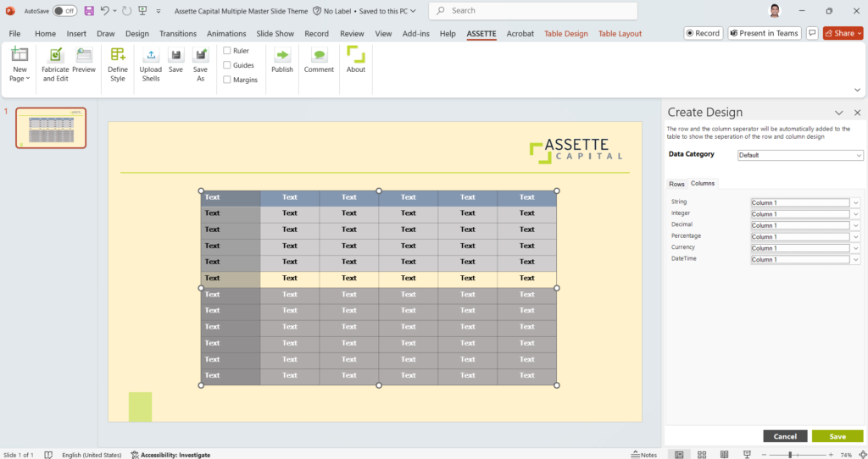The image size is (868, 459).
Task: Open the Animations ribbon tab
Action: [x=226, y=33]
